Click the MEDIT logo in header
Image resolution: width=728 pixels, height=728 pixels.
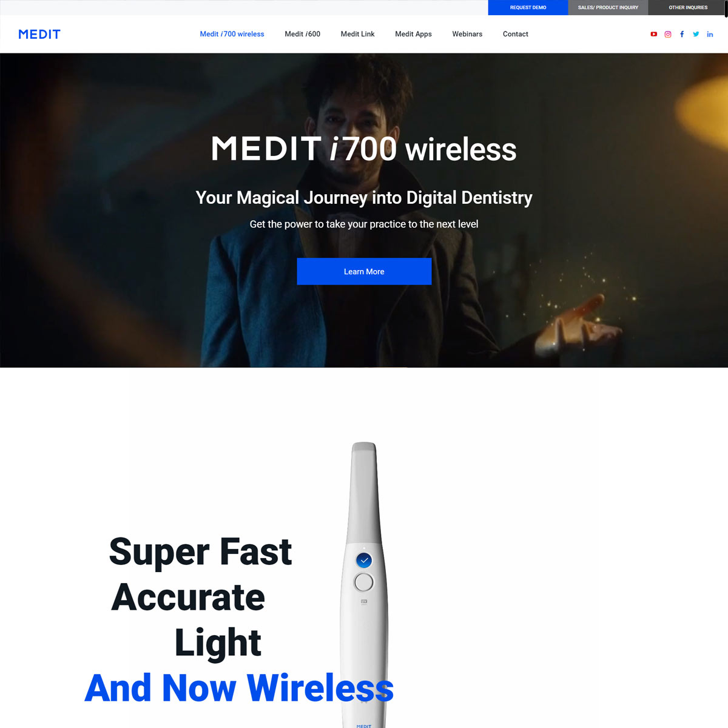tap(39, 34)
